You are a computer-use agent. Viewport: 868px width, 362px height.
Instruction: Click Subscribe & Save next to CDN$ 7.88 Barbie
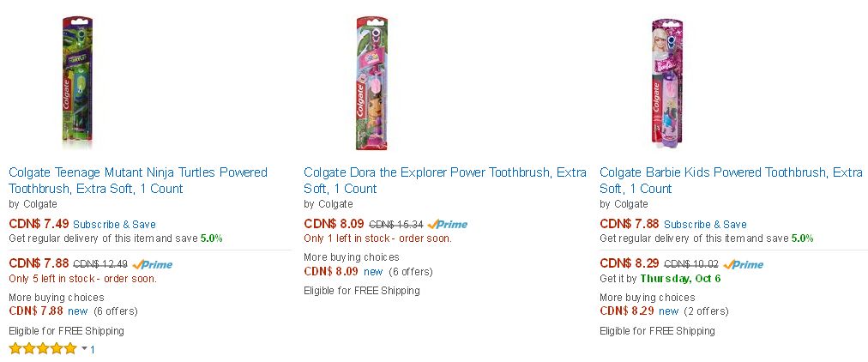click(x=705, y=224)
